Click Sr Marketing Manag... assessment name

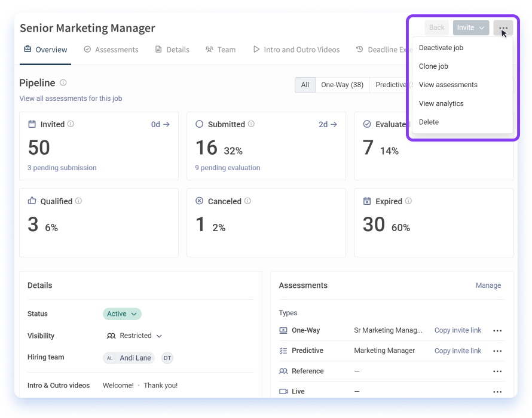388,330
